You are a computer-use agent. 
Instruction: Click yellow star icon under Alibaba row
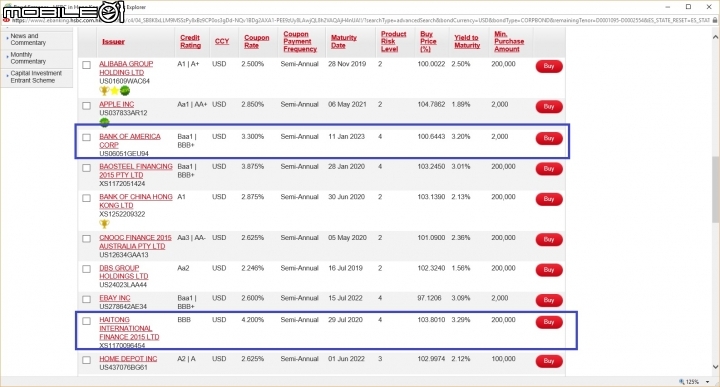click(115, 90)
